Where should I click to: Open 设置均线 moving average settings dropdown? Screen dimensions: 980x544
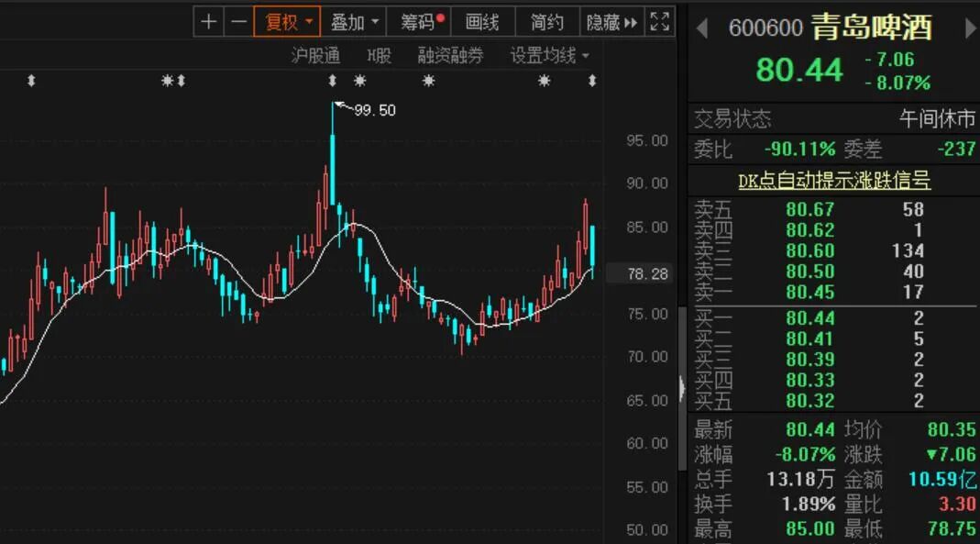point(550,56)
